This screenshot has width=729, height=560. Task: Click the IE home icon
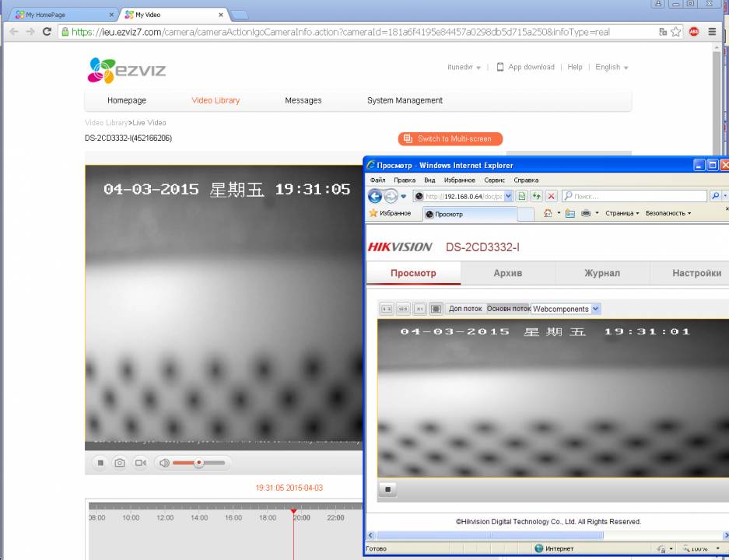[x=548, y=213]
